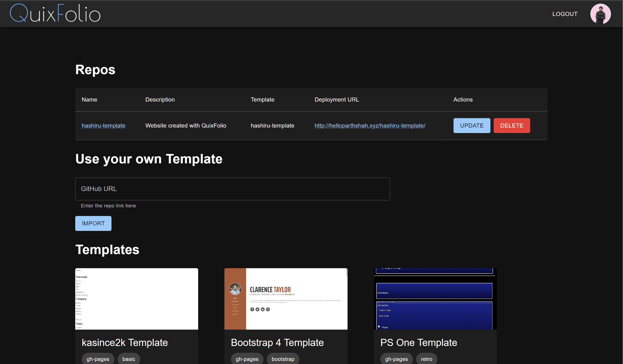623x364 pixels.
Task: Delete the hashiru-template repo
Action: [x=512, y=125]
